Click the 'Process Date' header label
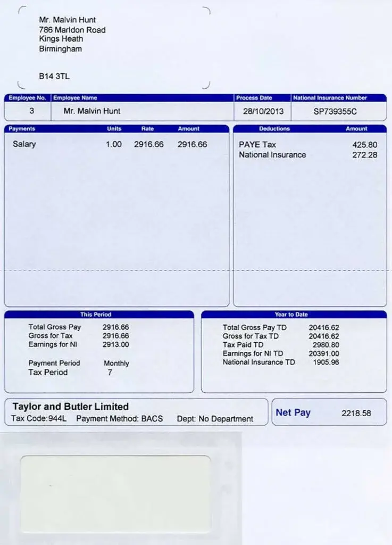Viewport: 392px width, 545px height. tap(254, 98)
